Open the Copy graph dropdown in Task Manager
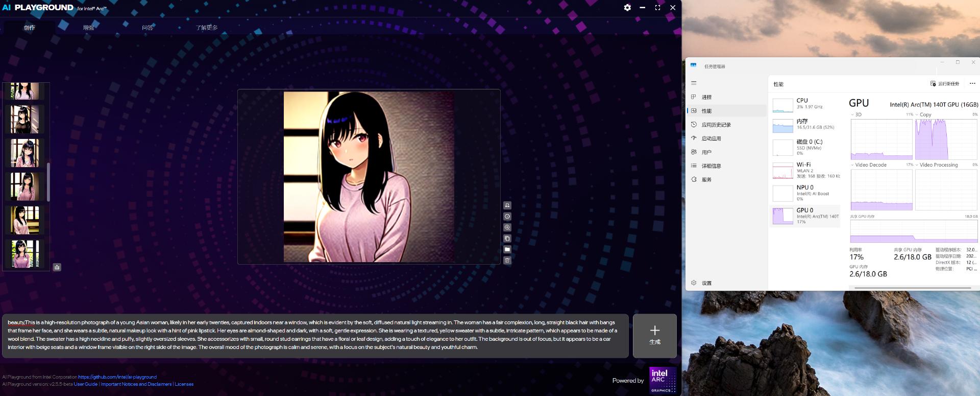Image resolution: width=980 pixels, height=396 pixels. 923,114
